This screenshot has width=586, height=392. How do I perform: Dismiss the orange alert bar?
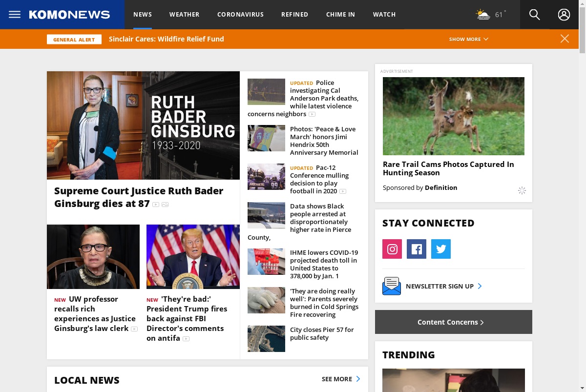click(565, 39)
